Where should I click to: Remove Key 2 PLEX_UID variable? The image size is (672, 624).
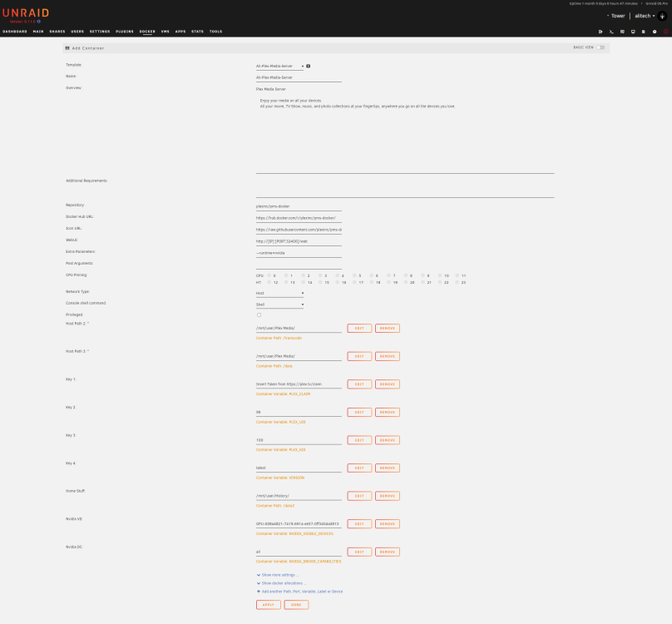[x=388, y=412]
